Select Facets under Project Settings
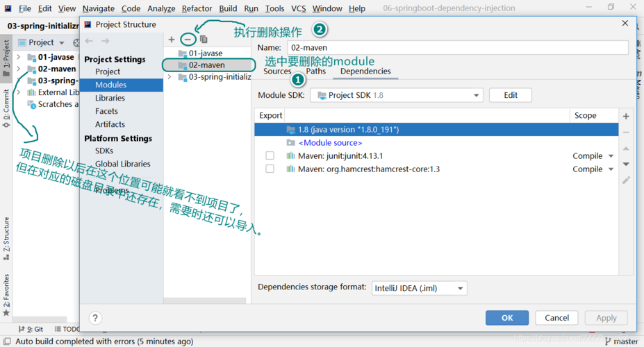 click(106, 111)
